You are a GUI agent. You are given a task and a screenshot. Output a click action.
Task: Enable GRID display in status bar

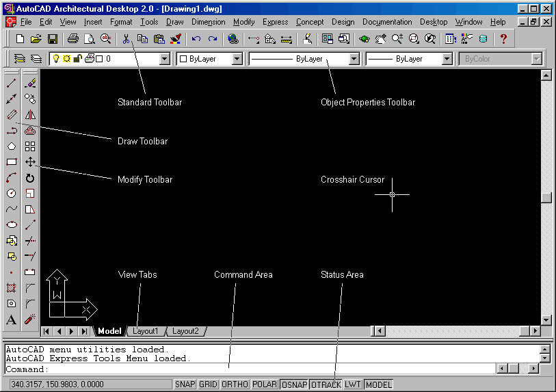point(208,384)
